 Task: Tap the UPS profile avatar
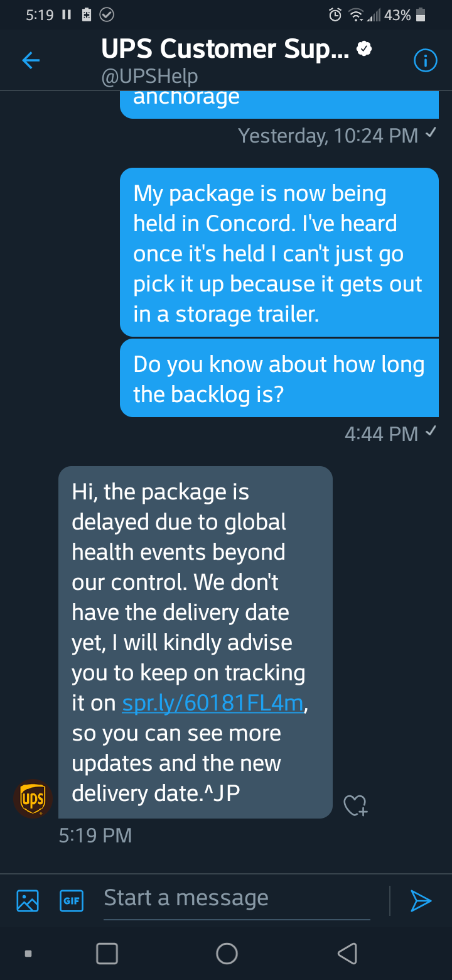pos(33,798)
